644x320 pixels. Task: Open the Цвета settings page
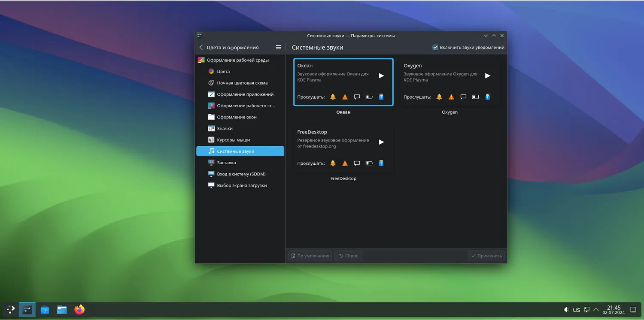pyautogui.click(x=240, y=72)
